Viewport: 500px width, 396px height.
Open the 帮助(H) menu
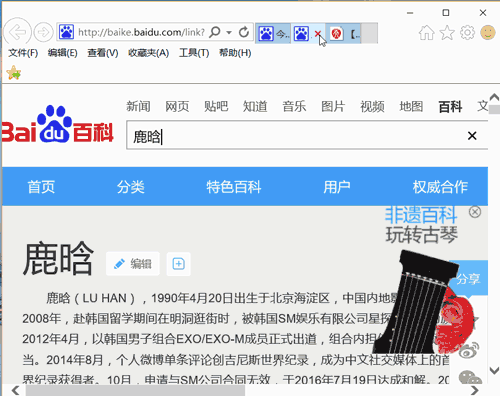[x=235, y=53]
